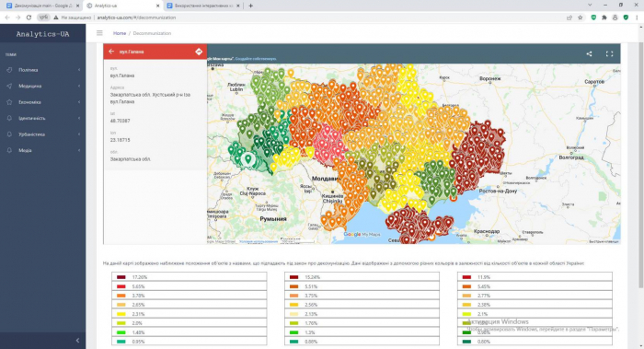Click the map share icon
Image resolution: width=644 pixels, height=349 pixels.
coord(589,53)
